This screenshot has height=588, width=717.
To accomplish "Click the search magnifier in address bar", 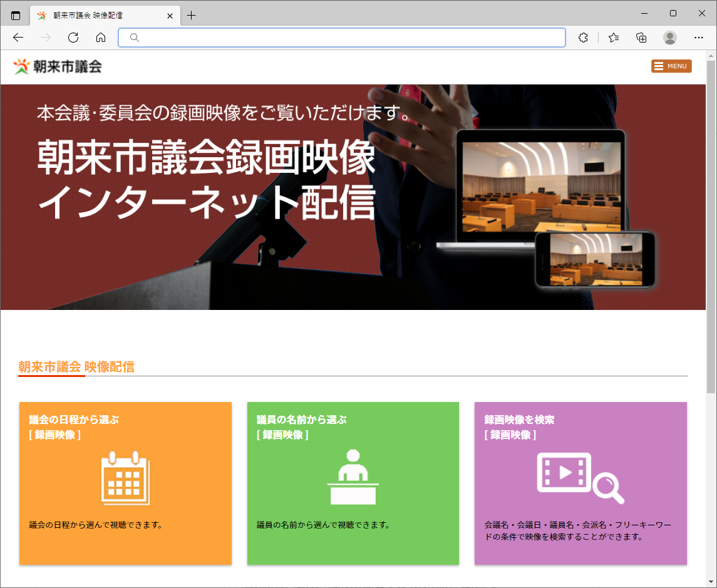I will coord(135,38).
